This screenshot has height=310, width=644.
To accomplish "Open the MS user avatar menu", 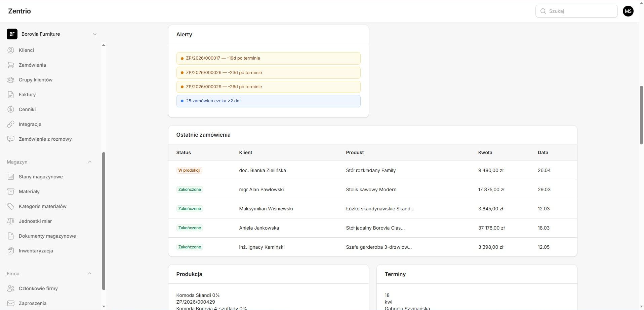I will (x=628, y=11).
